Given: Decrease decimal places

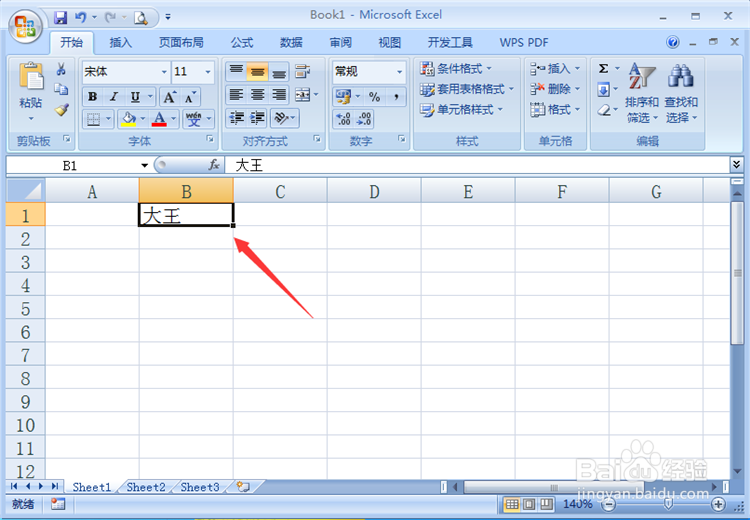Looking at the screenshot, I should (364, 119).
